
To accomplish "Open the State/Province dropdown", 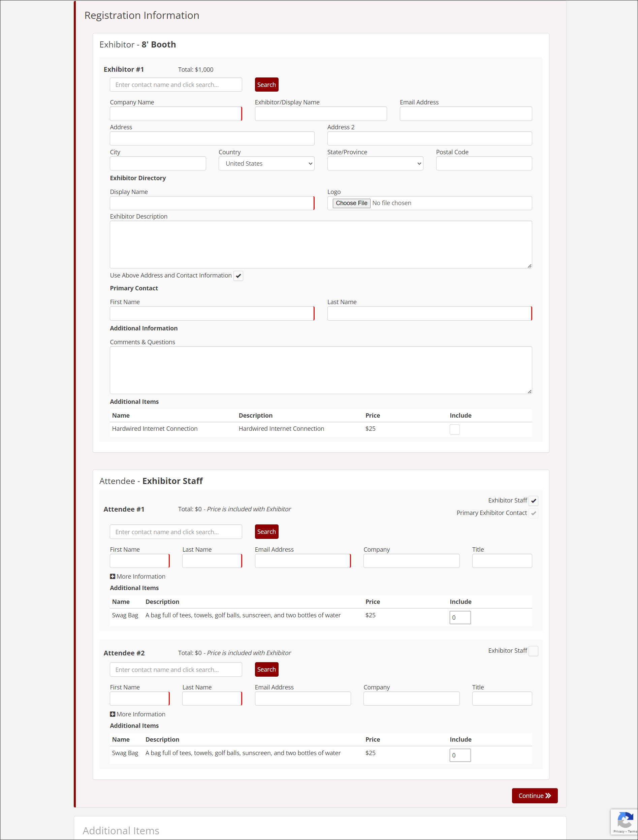I will pyautogui.click(x=375, y=163).
